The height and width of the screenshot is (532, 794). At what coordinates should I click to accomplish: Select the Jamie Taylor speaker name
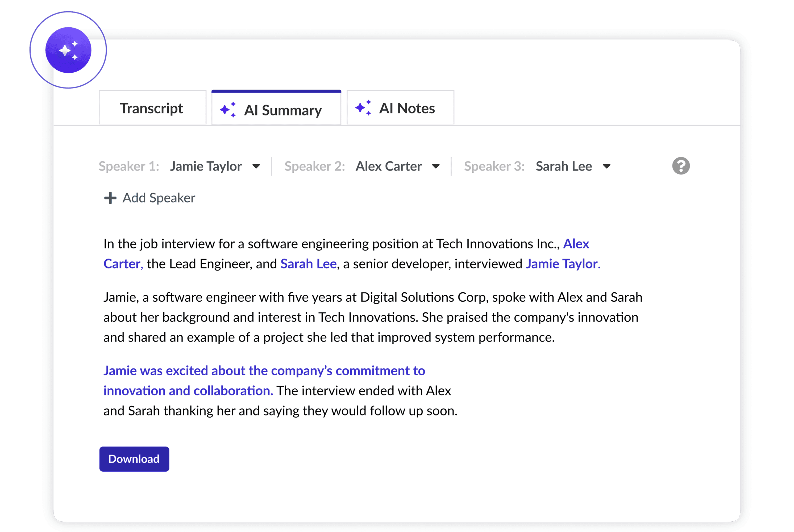coord(206,166)
